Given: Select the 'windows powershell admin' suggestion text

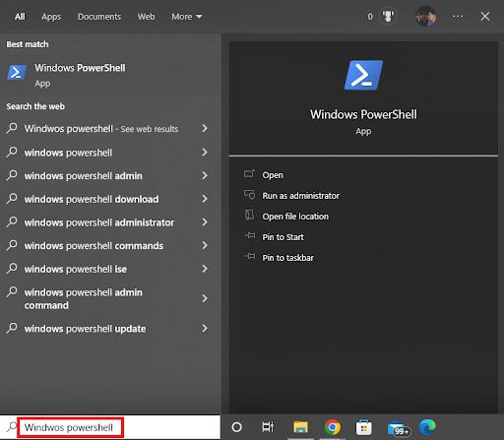Looking at the screenshot, I should tap(84, 176).
